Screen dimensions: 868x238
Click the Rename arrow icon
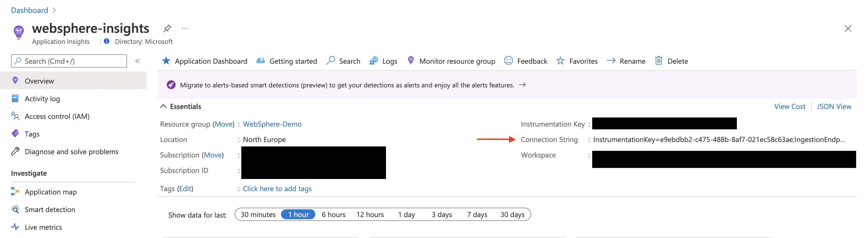point(611,61)
